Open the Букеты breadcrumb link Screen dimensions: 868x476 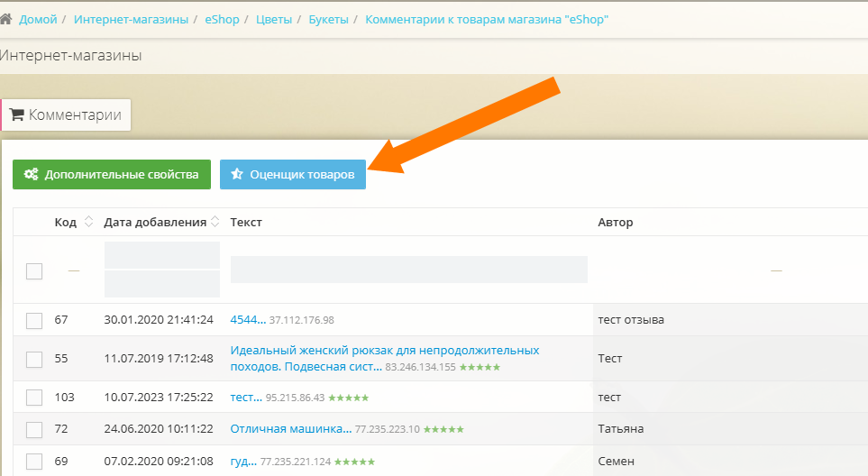point(328,19)
